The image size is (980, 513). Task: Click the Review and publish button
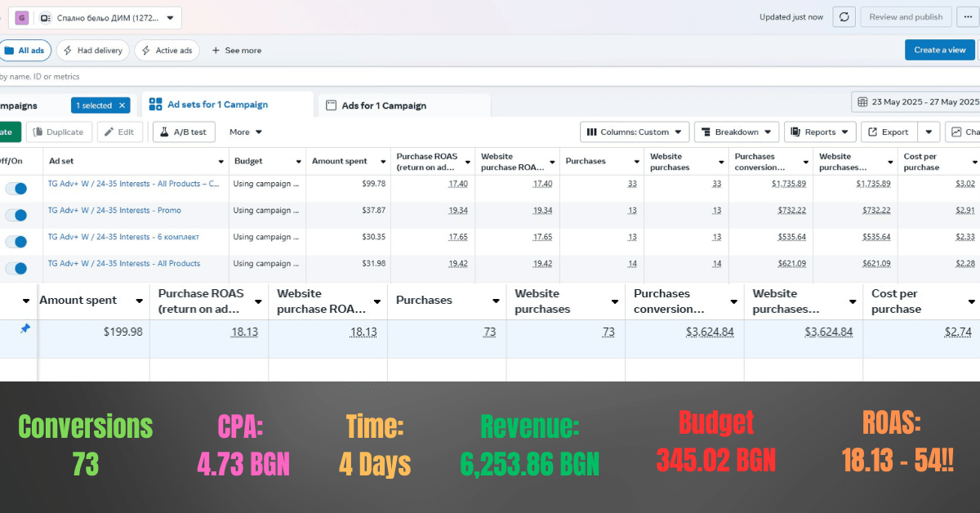point(906,17)
